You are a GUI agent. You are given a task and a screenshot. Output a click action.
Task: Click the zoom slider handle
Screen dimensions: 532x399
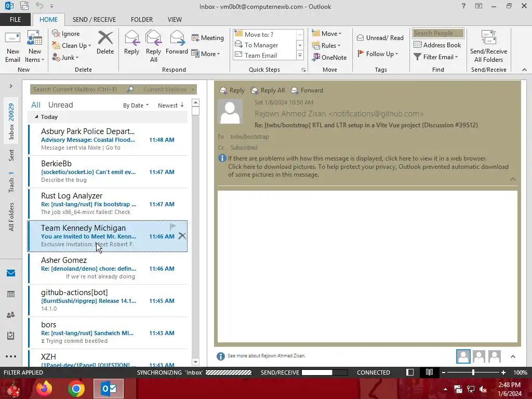point(473,373)
